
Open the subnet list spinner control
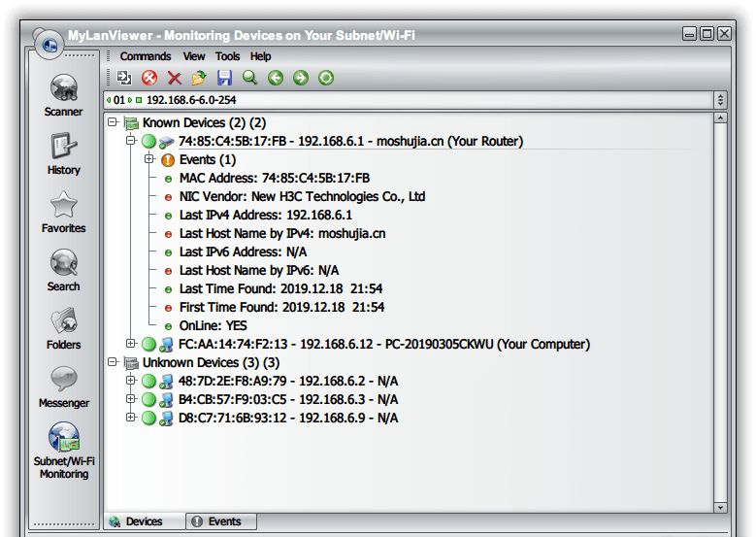pos(720,100)
